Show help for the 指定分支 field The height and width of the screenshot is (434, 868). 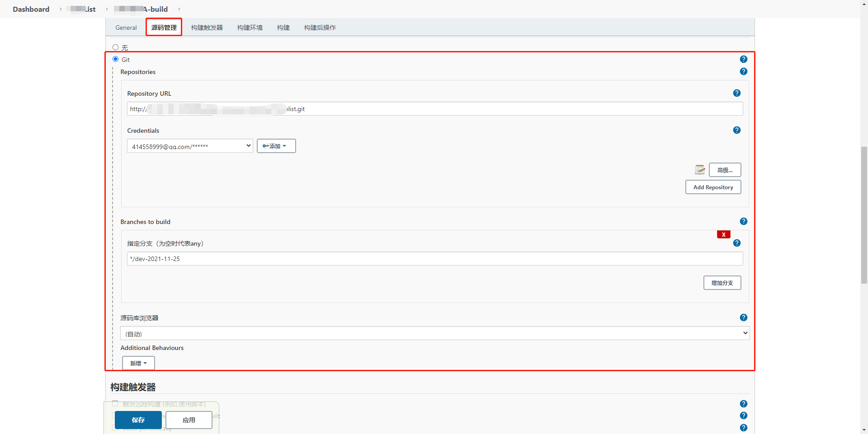(736, 243)
